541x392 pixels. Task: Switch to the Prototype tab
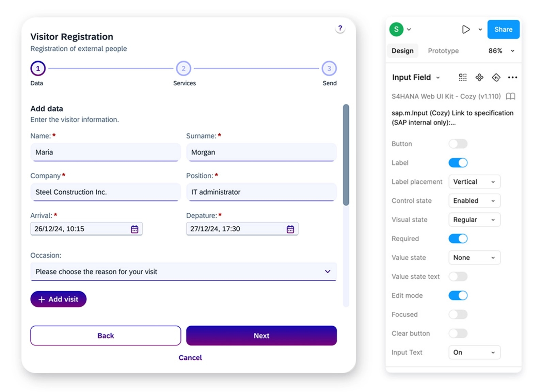443,51
